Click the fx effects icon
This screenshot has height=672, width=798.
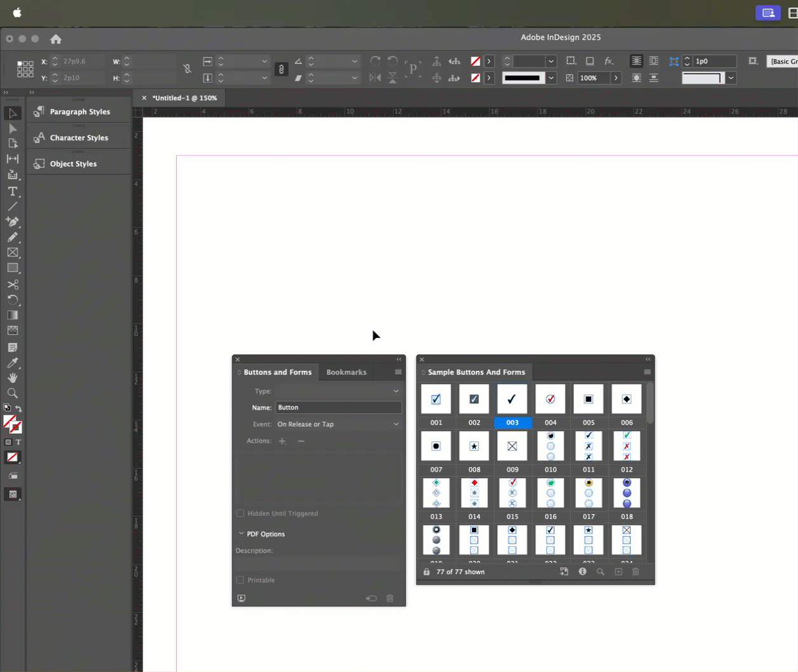[609, 61]
